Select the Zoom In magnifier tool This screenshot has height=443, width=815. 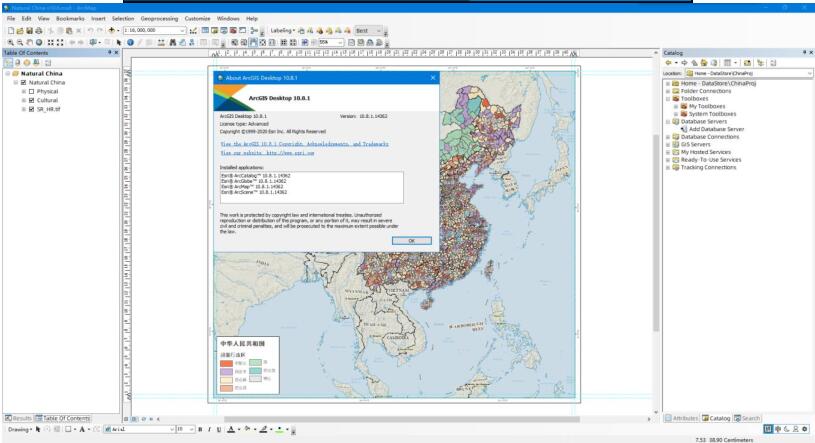click(10, 43)
